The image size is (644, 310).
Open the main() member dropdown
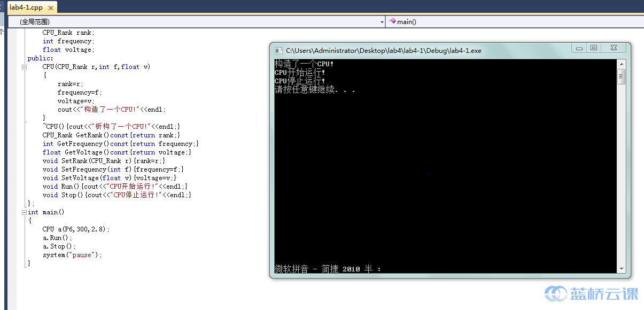513,22
